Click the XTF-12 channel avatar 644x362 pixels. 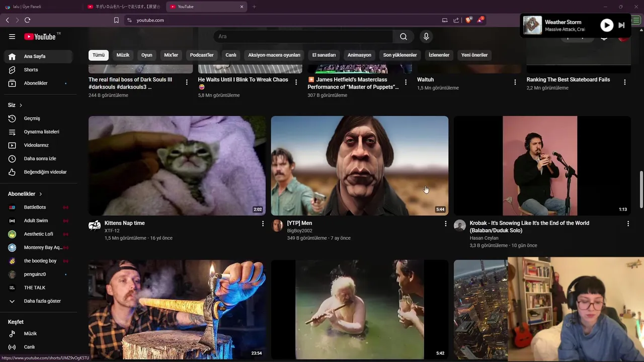pyautogui.click(x=95, y=225)
